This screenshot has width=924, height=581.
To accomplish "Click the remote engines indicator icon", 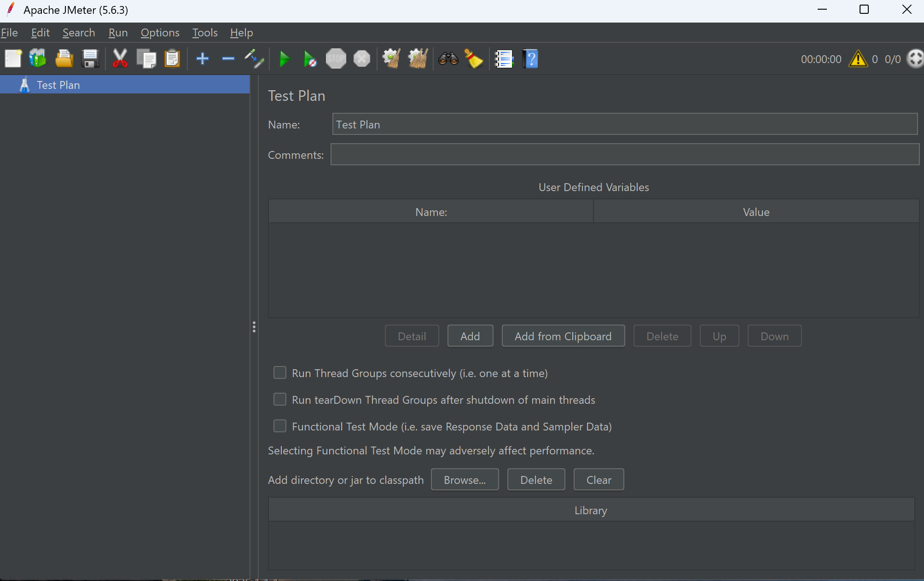I will (915, 59).
